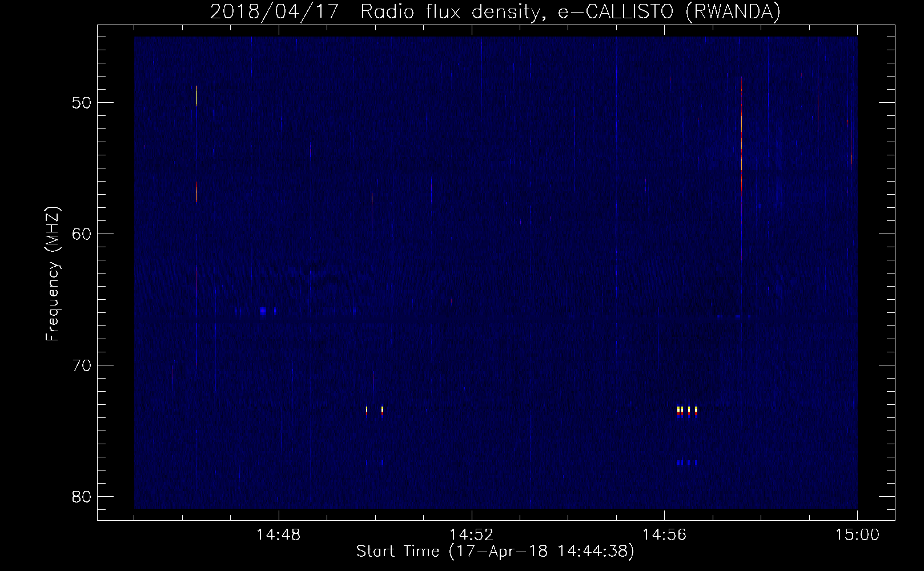The height and width of the screenshot is (571, 924).
Task: Click the 15:00 time tick label
Action: [x=857, y=535]
